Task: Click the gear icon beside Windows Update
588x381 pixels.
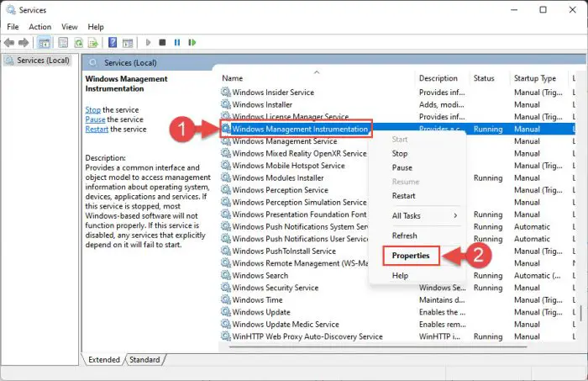Action: [226, 312]
